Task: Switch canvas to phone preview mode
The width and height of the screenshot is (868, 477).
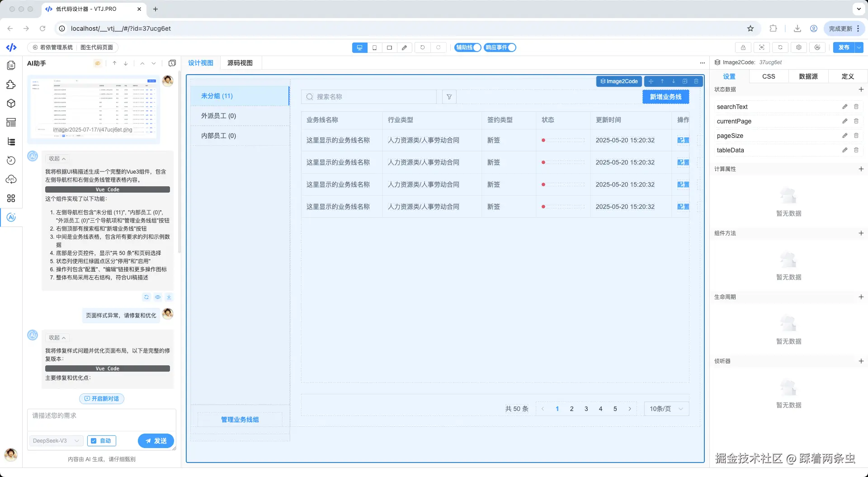Action: [x=374, y=47]
